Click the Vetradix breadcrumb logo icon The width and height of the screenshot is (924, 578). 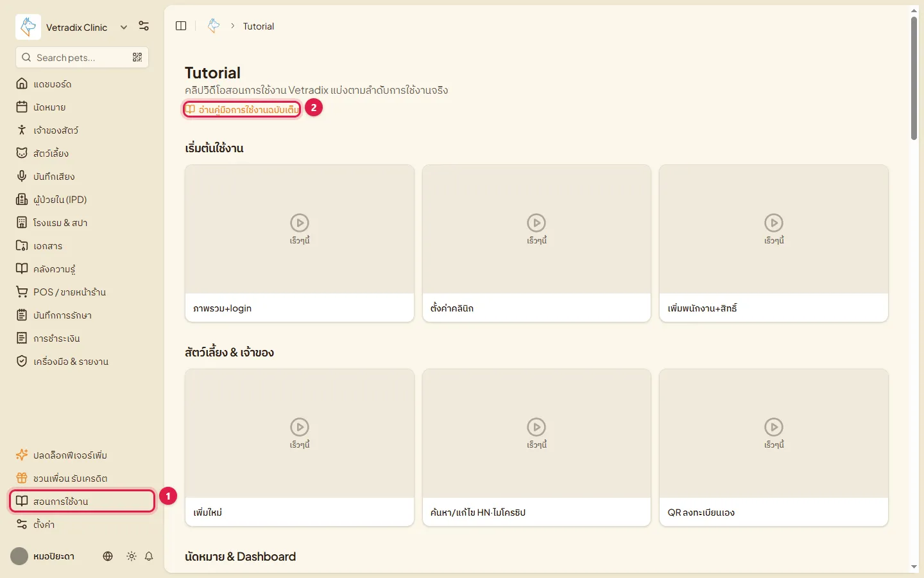click(214, 26)
